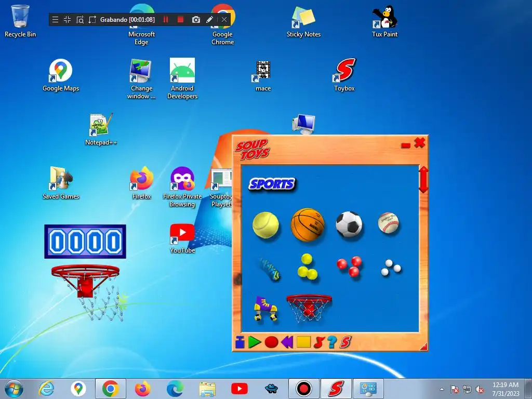Click the blue weight icon in Soup Toys toolbar

coord(240,342)
